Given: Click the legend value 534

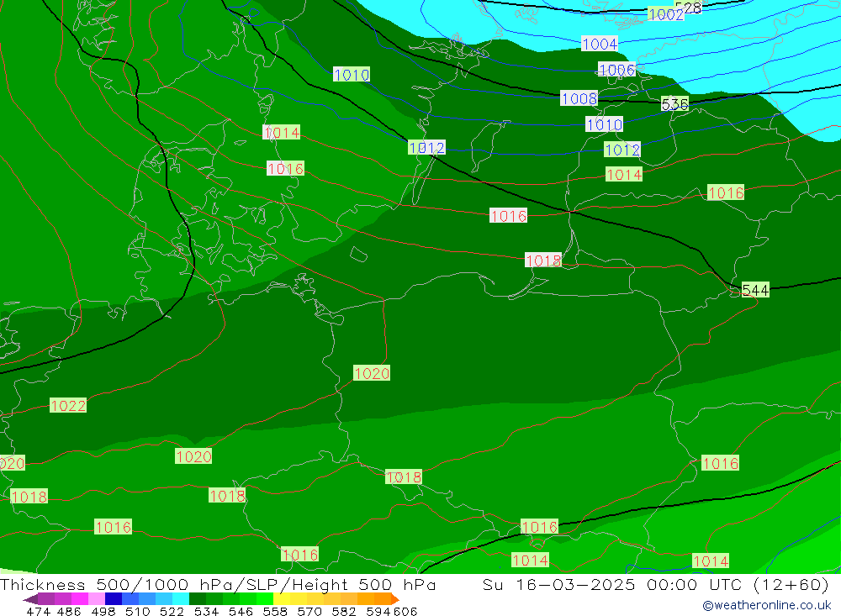Looking at the screenshot, I should 206,611.
